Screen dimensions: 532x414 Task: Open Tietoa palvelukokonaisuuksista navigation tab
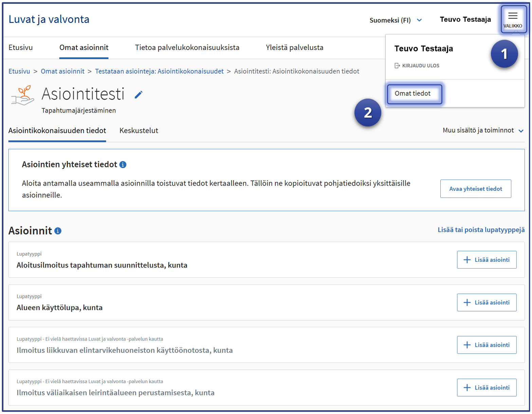coord(187,48)
